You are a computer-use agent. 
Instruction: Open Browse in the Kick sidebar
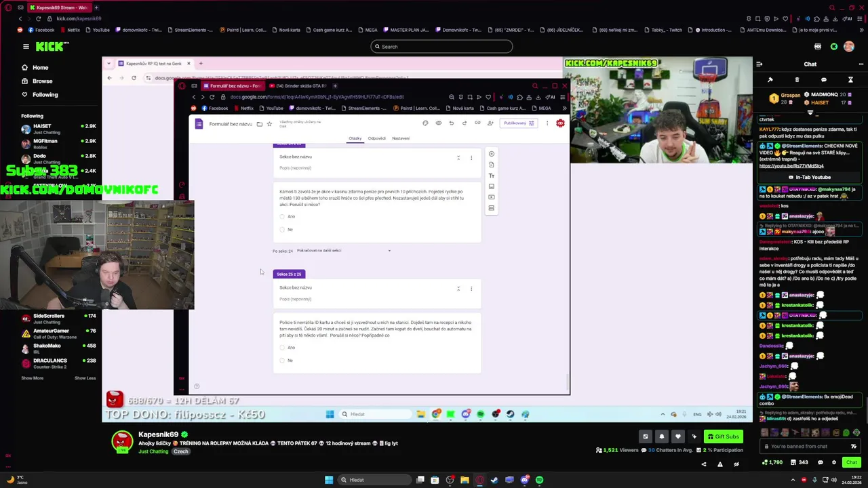point(36,81)
